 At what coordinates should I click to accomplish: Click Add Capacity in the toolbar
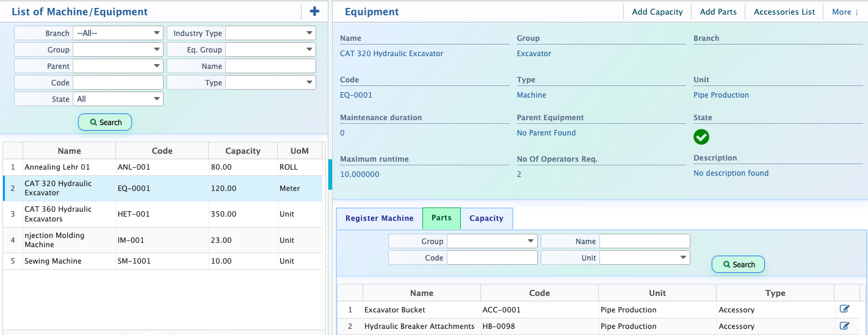pos(657,12)
